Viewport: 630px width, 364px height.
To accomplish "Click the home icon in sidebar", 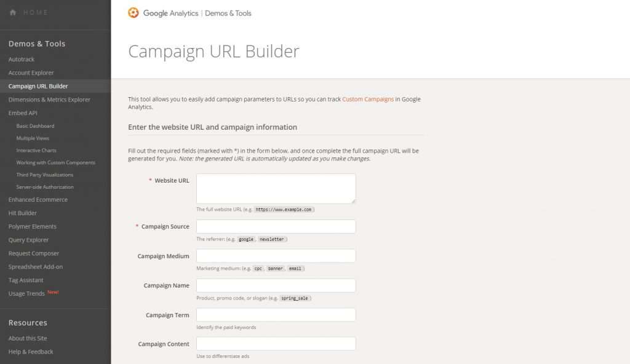I will (x=13, y=12).
